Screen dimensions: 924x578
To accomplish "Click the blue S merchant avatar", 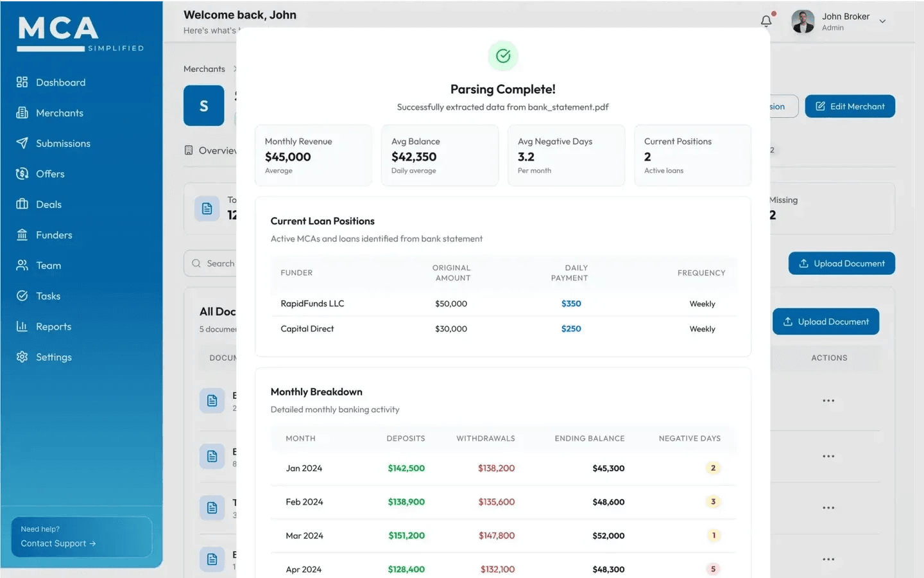I will [204, 106].
